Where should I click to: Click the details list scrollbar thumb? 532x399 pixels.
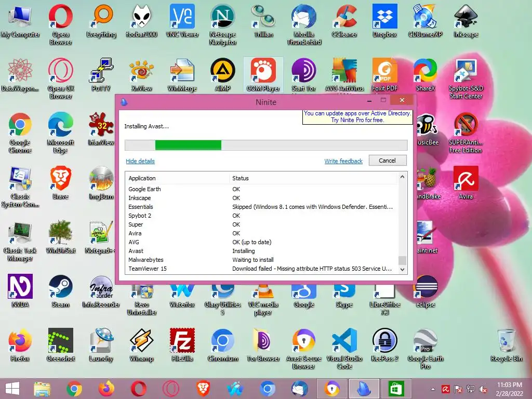pos(403,260)
